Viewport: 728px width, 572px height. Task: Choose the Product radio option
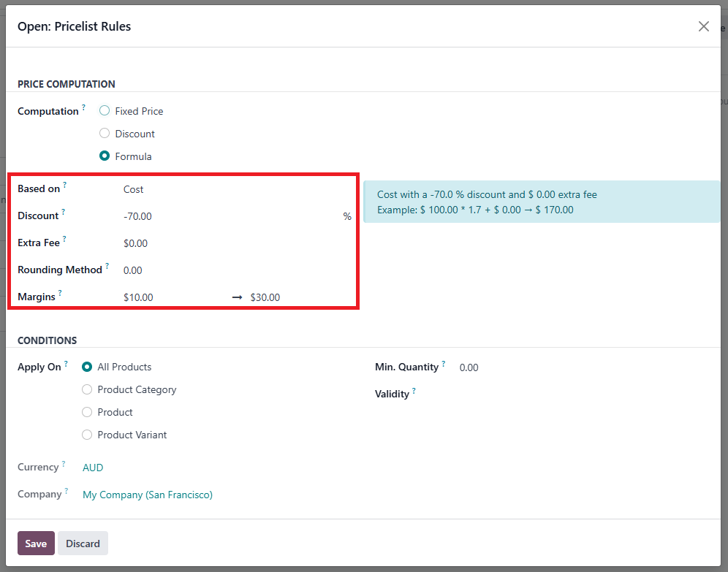(x=87, y=412)
